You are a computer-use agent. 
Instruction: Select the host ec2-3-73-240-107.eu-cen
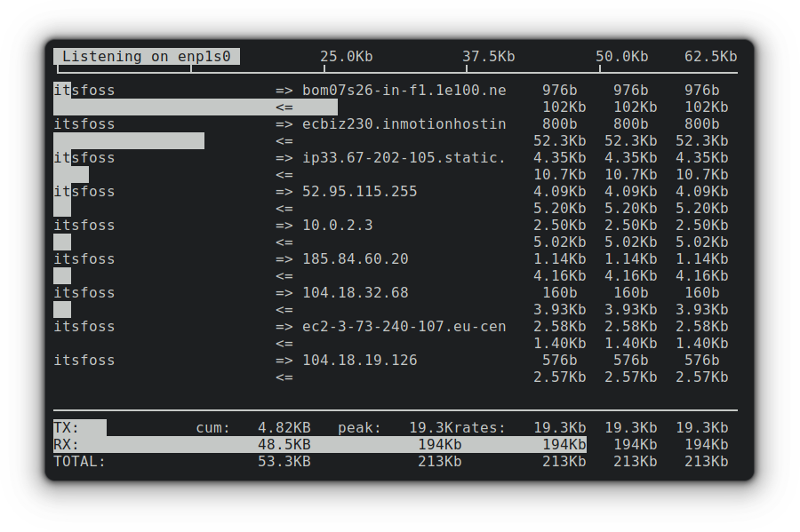[x=405, y=326]
